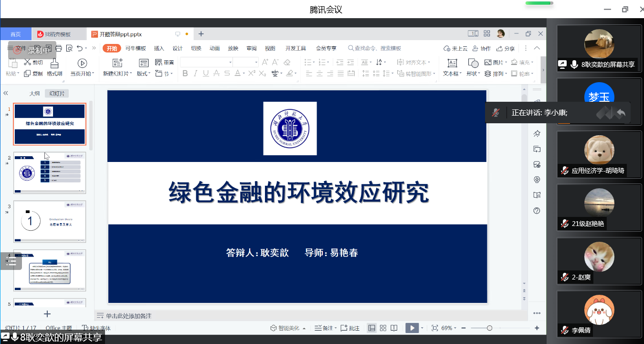The height and width of the screenshot is (344, 644).
Task: Toggle Bold text formatting
Action: pos(185,74)
